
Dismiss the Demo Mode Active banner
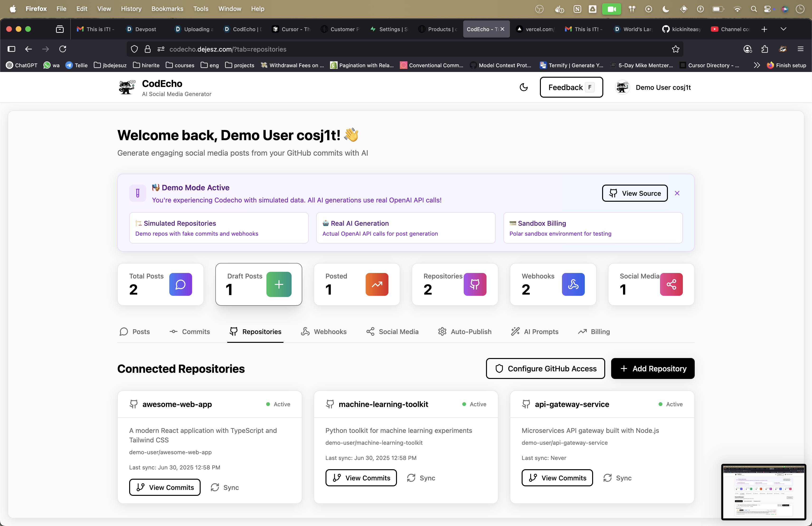[x=677, y=193]
